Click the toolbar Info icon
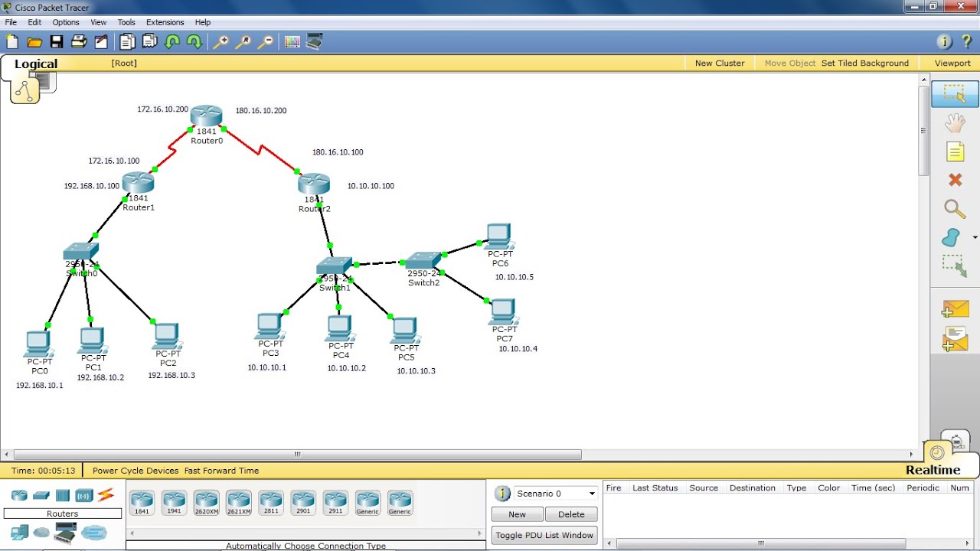This screenshot has height=551, width=980. pyautogui.click(x=944, y=42)
